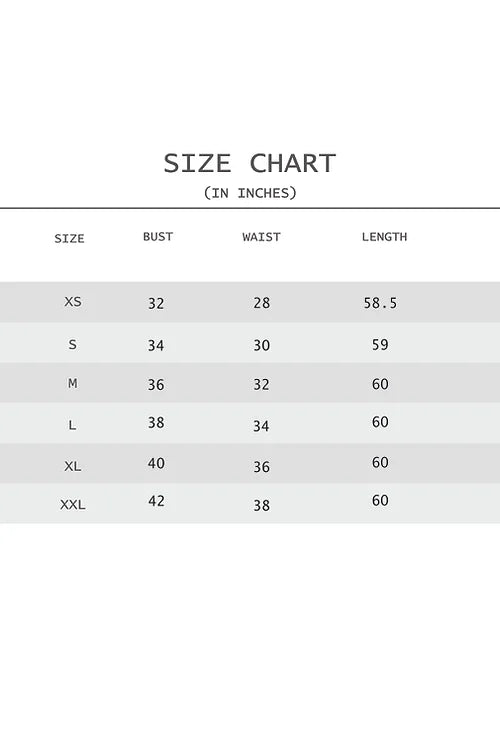500x750 pixels.
Task: Click the XXL waist value 38
Action: tap(262, 505)
